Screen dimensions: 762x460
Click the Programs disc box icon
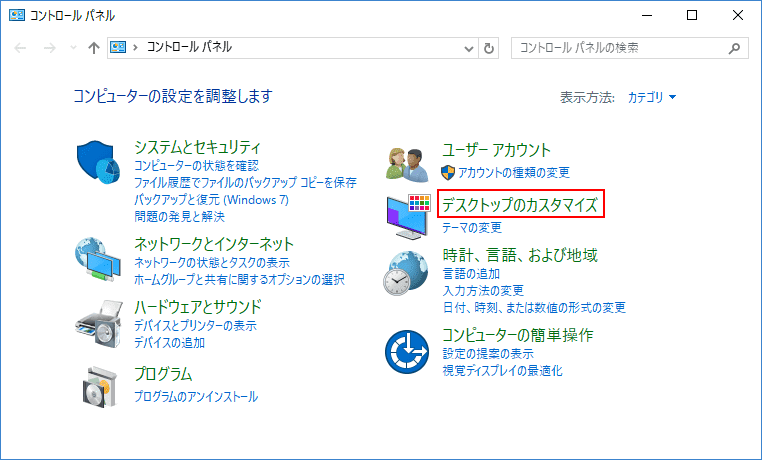[100, 386]
